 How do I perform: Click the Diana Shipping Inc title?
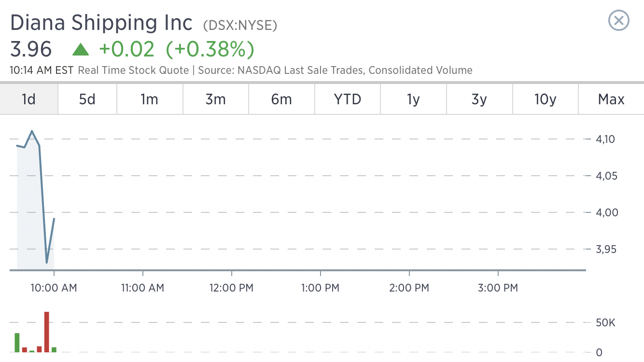(101, 23)
